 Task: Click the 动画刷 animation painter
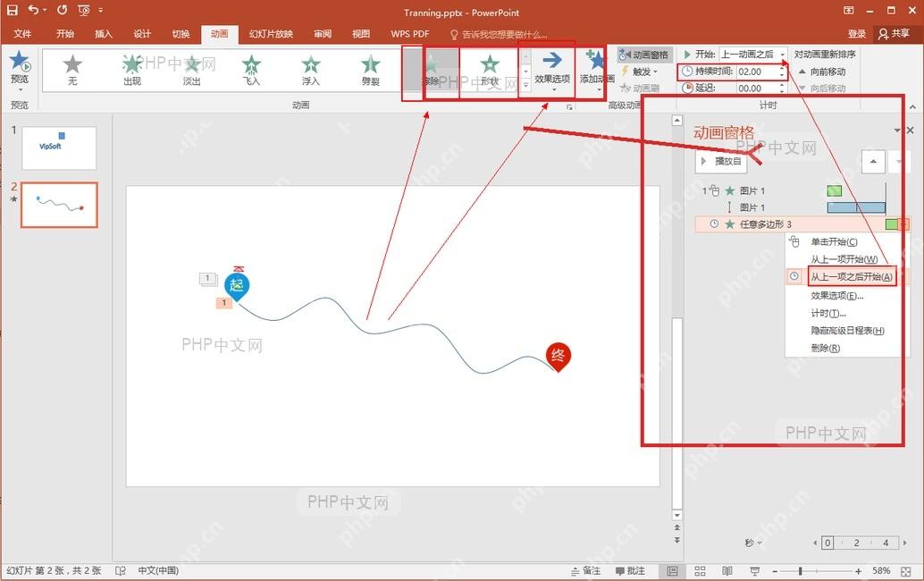[x=640, y=88]
